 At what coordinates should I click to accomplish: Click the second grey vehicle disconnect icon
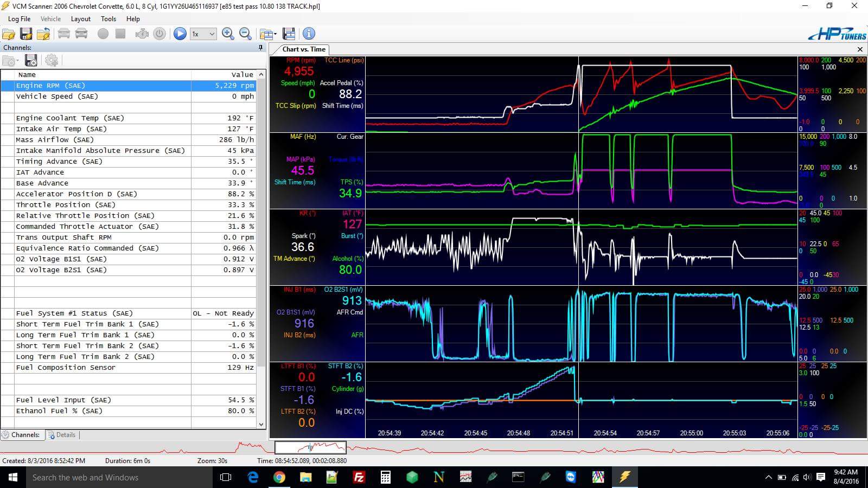pos(81,34)
